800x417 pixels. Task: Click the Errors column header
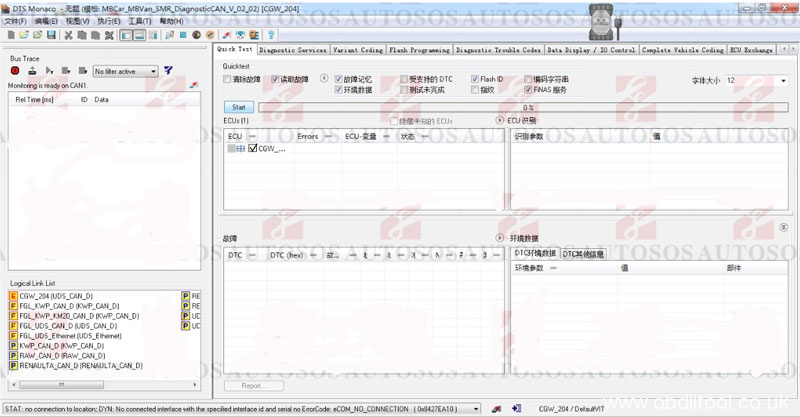pos(308,136)
